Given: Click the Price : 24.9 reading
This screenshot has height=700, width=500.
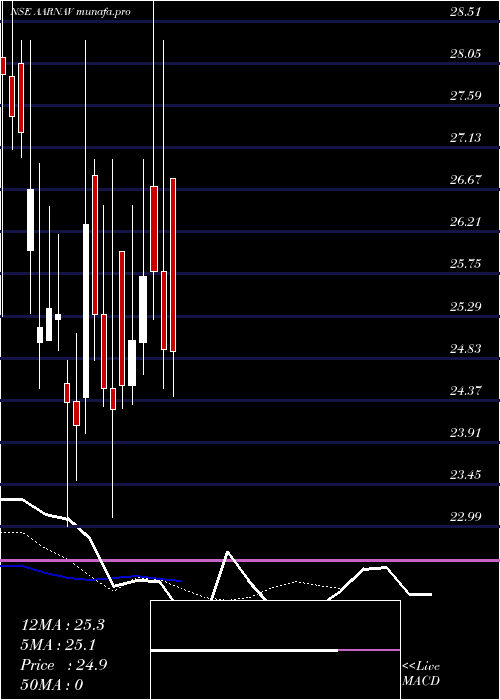Looking at the screenshot, I should [64, 665].
